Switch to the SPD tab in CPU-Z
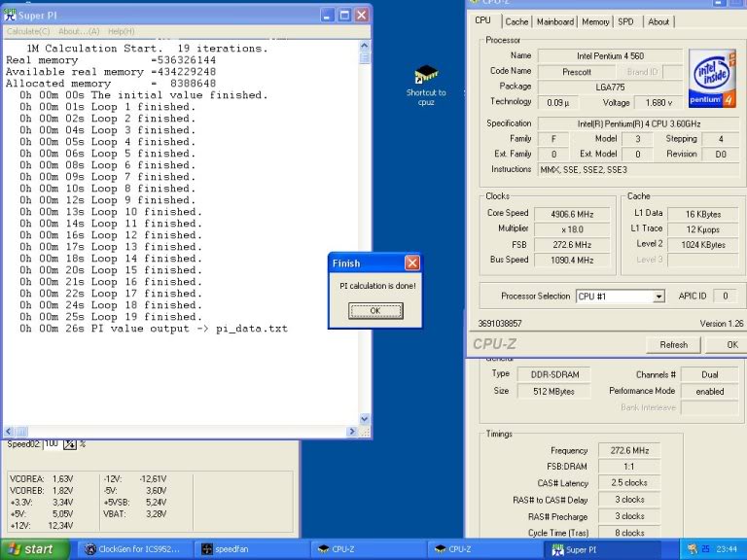 pos(625,22)
